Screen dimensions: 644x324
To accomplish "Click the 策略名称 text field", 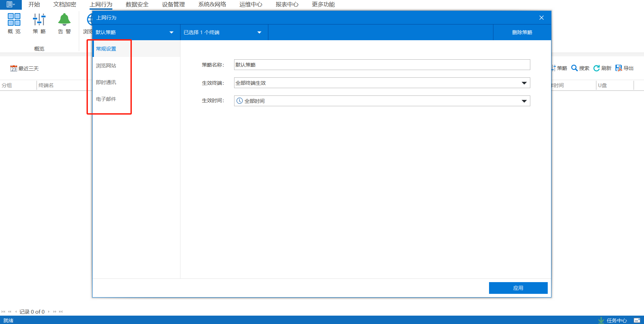I will click(382, 65).
